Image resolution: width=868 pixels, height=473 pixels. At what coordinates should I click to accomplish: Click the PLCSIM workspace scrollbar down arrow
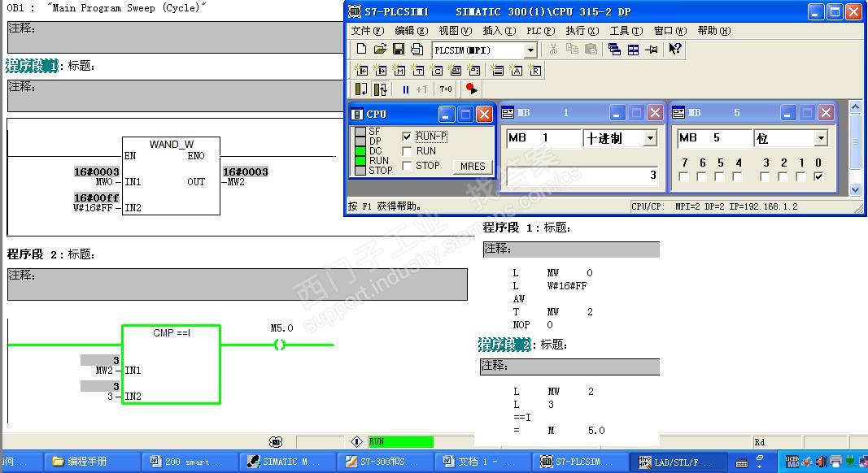(855, 189)
